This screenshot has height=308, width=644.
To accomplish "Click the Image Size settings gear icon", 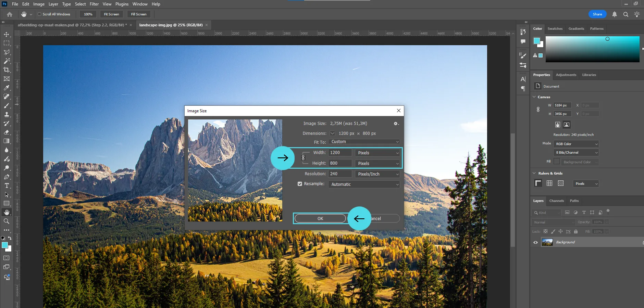I will (396, 124).
